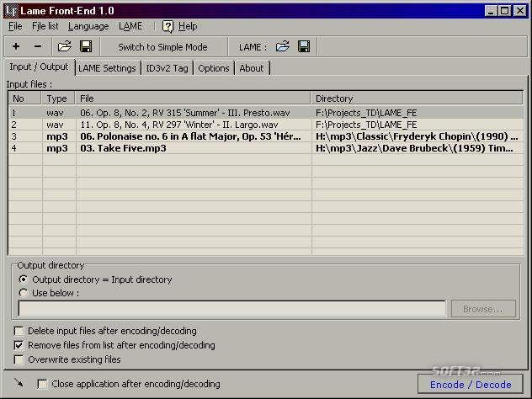Switch to the ID3v2 Tag tab
The image size is (532, 399).
(x=168, y=68)
